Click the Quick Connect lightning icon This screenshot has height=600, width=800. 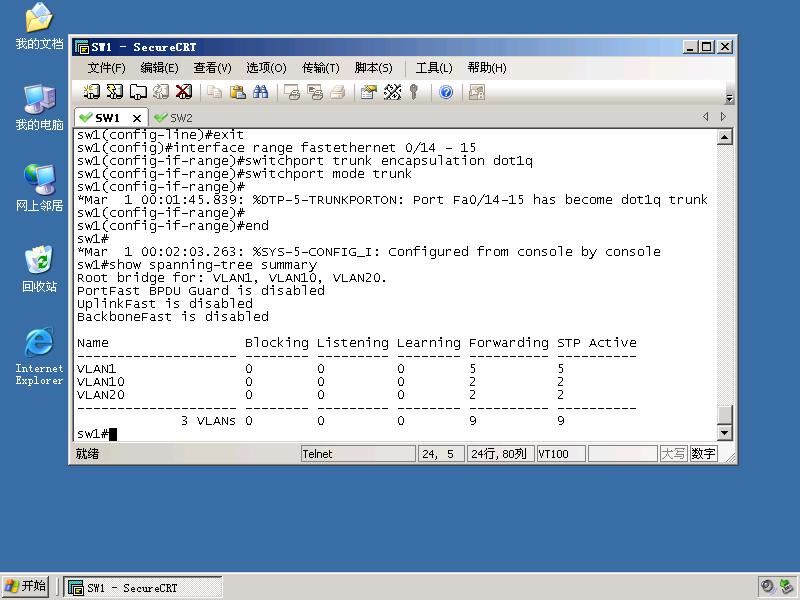[115, 92]
